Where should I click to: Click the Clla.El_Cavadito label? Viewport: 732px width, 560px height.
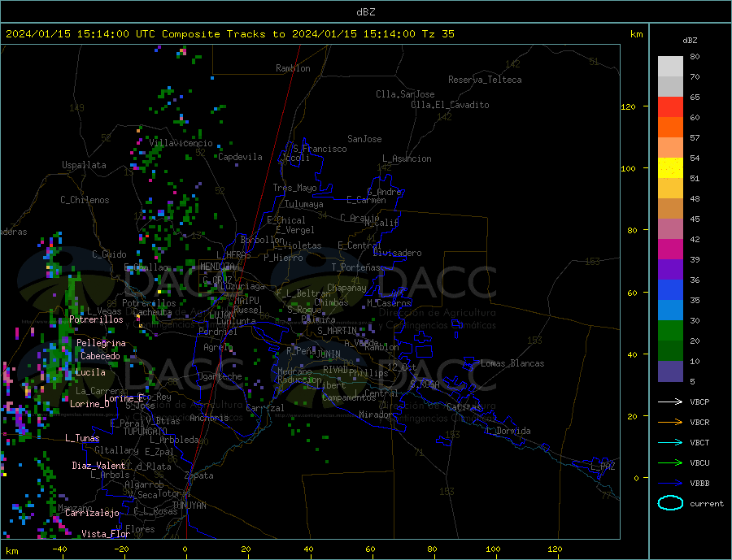click(450, 105)
